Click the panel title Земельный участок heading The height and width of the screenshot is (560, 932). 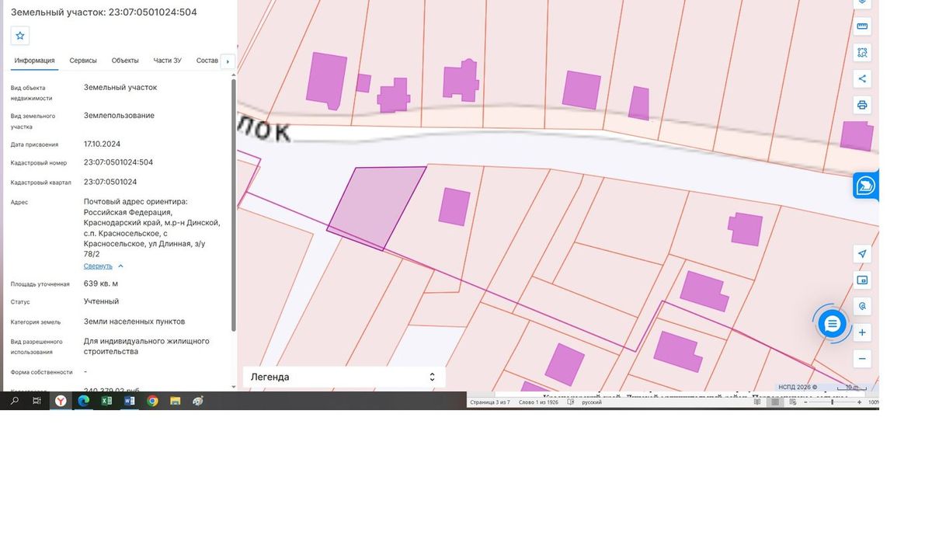[103, 12]
